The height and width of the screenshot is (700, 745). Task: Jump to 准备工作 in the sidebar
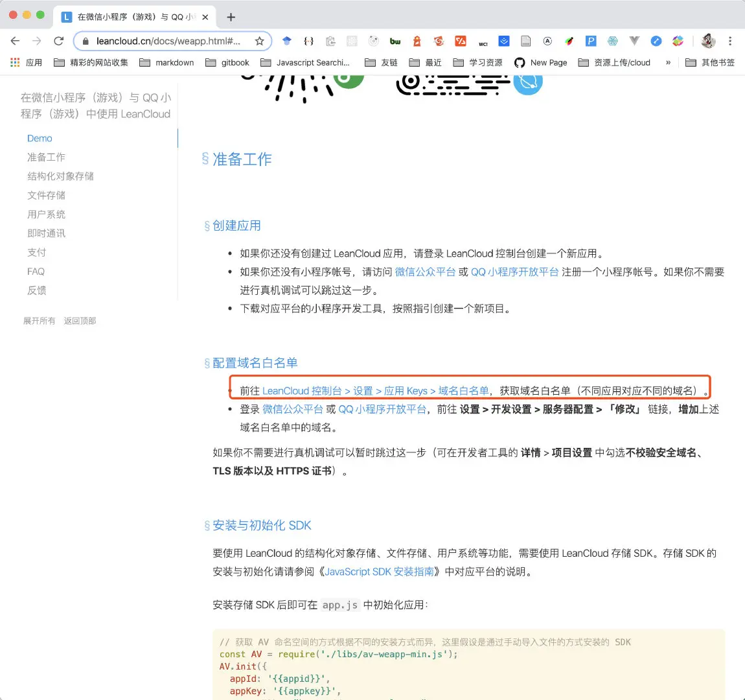tap(46, 157)
